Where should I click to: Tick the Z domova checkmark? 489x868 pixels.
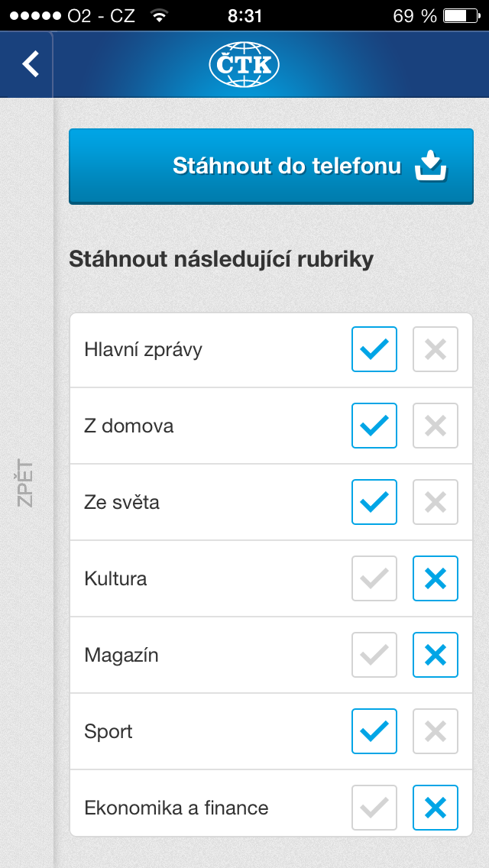coord(374,426)
